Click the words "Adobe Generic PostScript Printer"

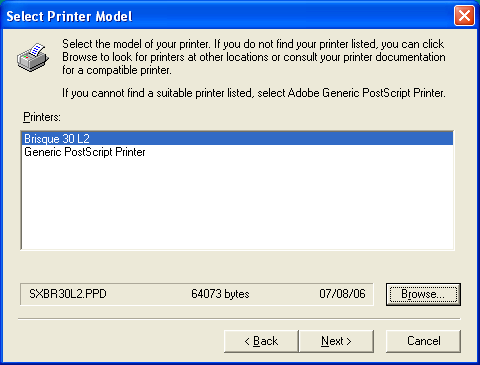366,93
